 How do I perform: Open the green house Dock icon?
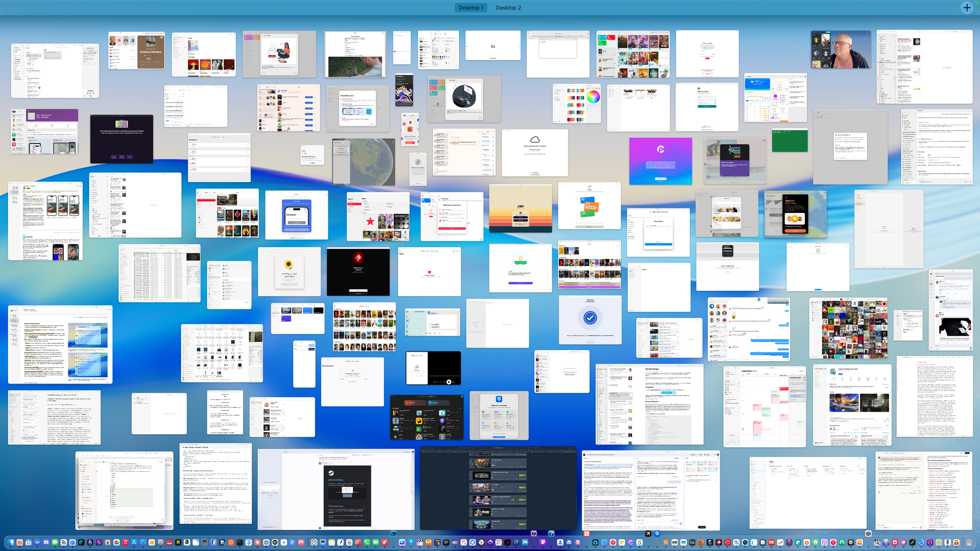815,542
